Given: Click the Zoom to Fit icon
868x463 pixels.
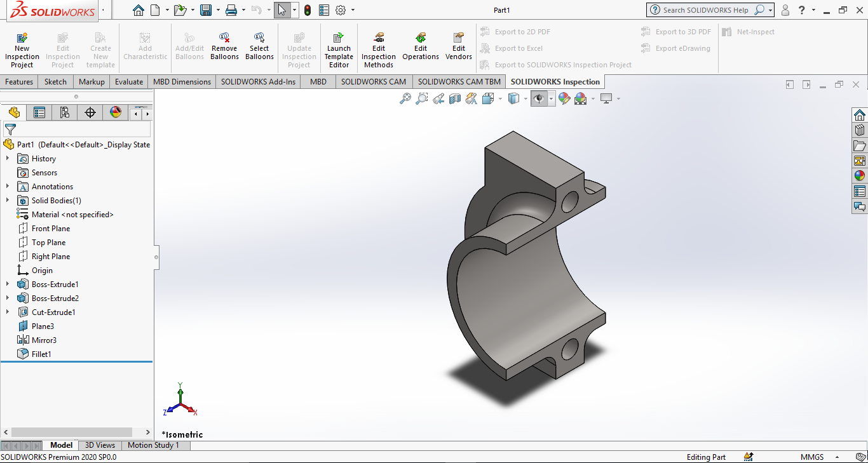Looking at the screenshot, I should [405, 98].
